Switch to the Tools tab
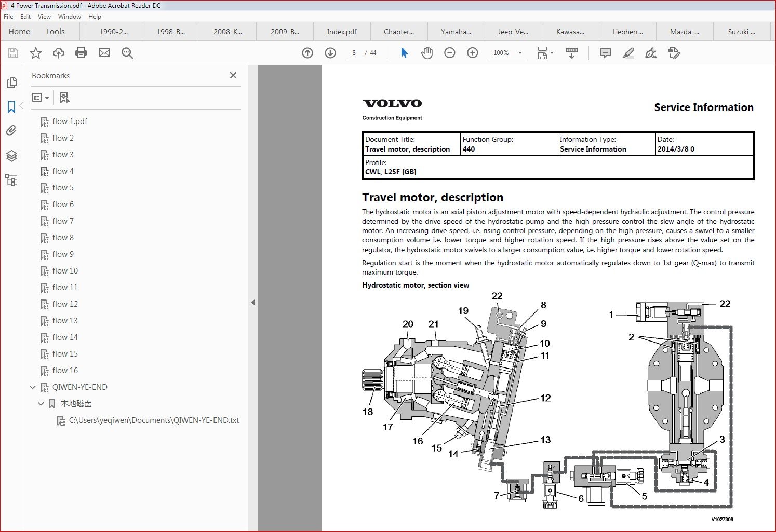This screenshot has width=776, height=532. pos(55,32)
